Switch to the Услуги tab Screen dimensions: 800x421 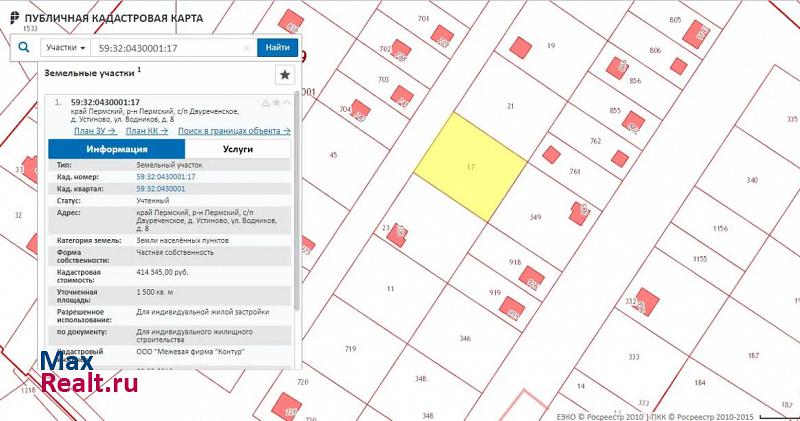(x=237, y=148)
